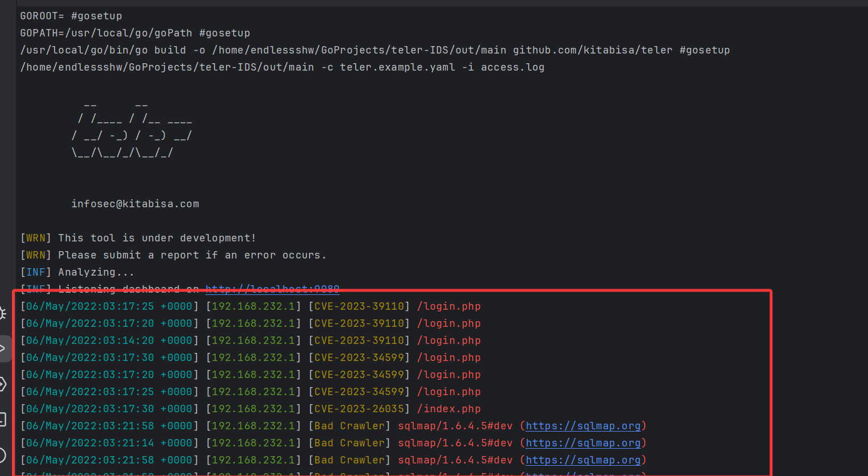The height and width of the screenshot is (476, 868).
Task: Open the Terminal tool window icon
Action: (x=3, y=420)
